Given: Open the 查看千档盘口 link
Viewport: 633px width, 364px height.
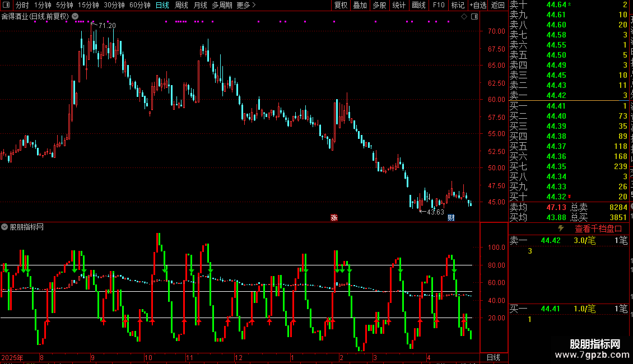Looking at the screenshot, I should coord(598,229).
